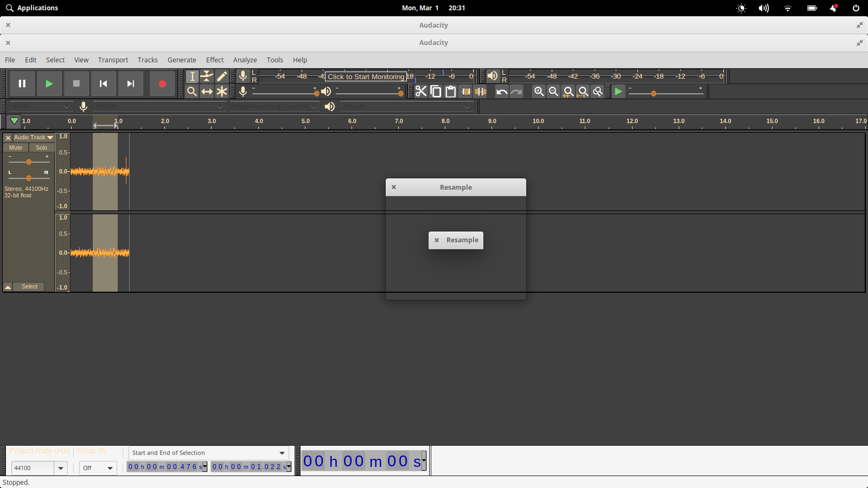Select the Time Shift tool
The width and height of the screenshot is (868, 488).
point(207,92)
